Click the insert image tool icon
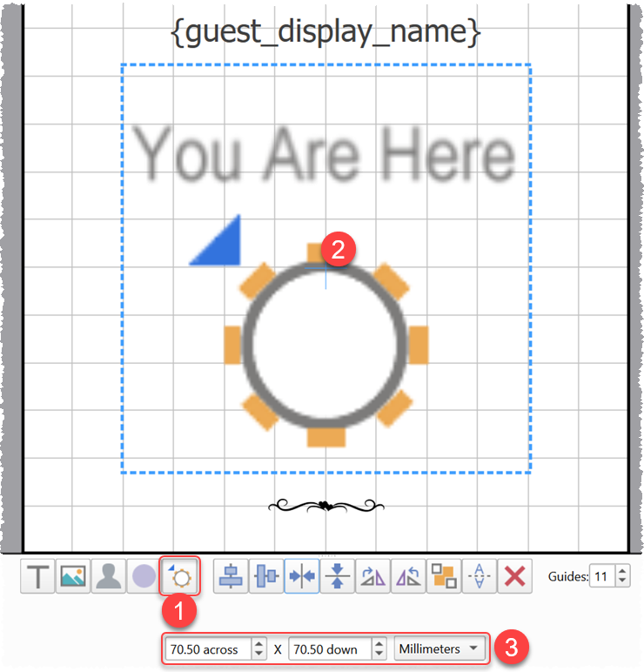This screenshot has width=644, height=672. click(x=73, y=576)
